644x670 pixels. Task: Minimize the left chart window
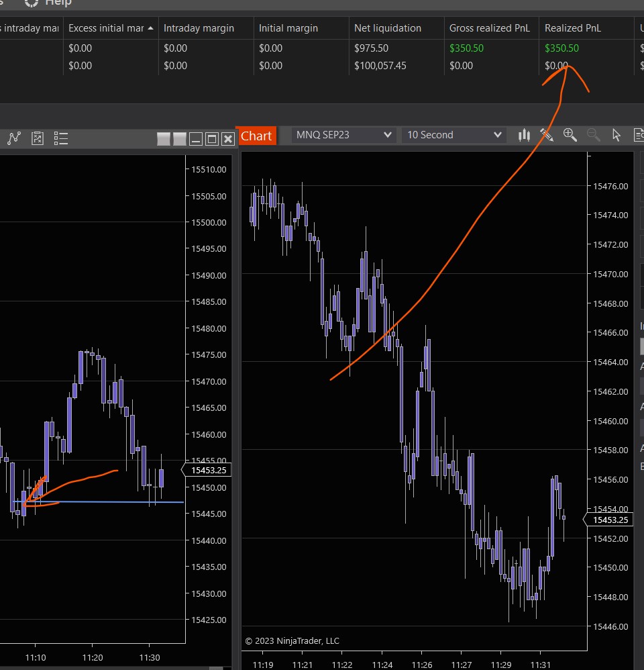pyautogui.click(x=196, y=139)
